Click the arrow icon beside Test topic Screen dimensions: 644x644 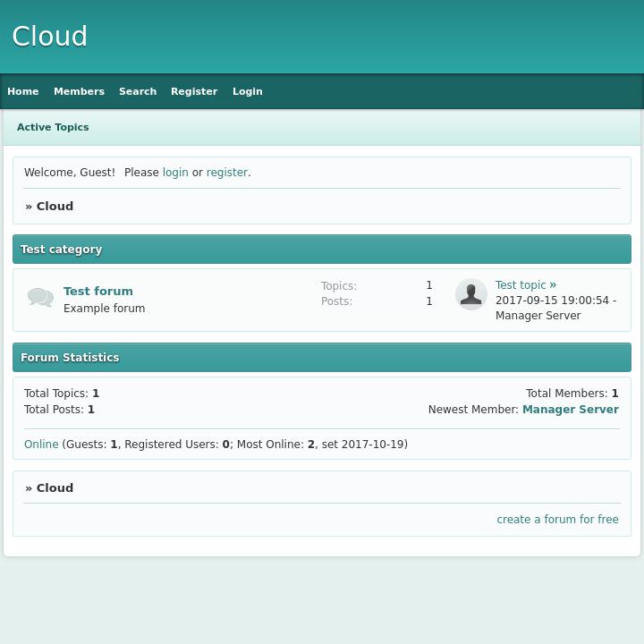pyautogui.click(x=553, y=285)
